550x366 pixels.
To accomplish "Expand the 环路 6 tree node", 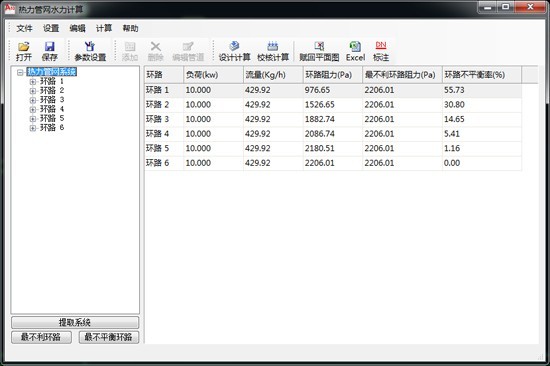I will pos(33,128).
